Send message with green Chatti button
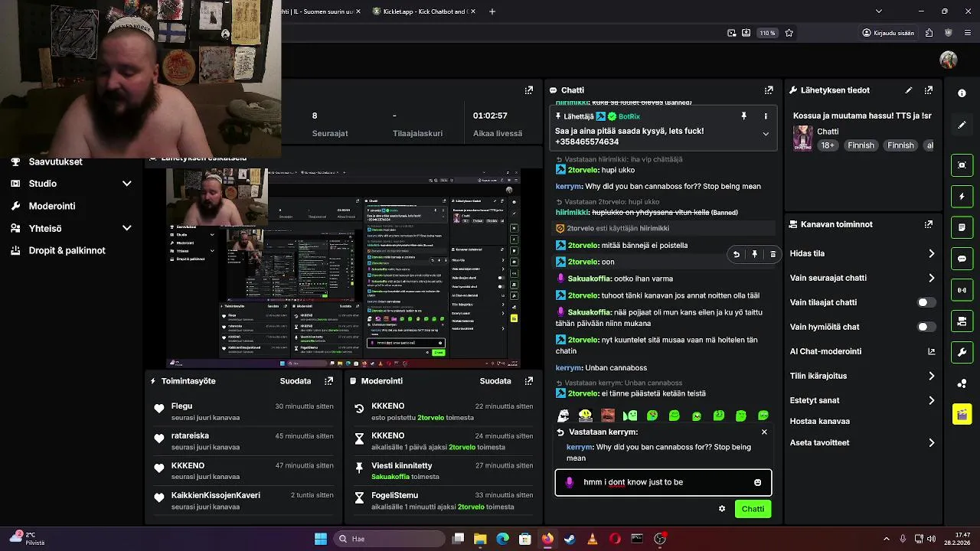The width and height of the screenshot is (980, 551). tap(753, 509)
